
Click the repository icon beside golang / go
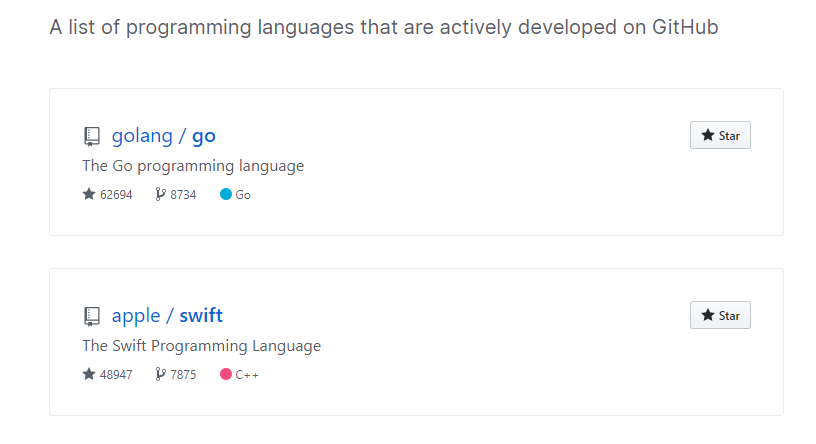click(x=92, y=136)
